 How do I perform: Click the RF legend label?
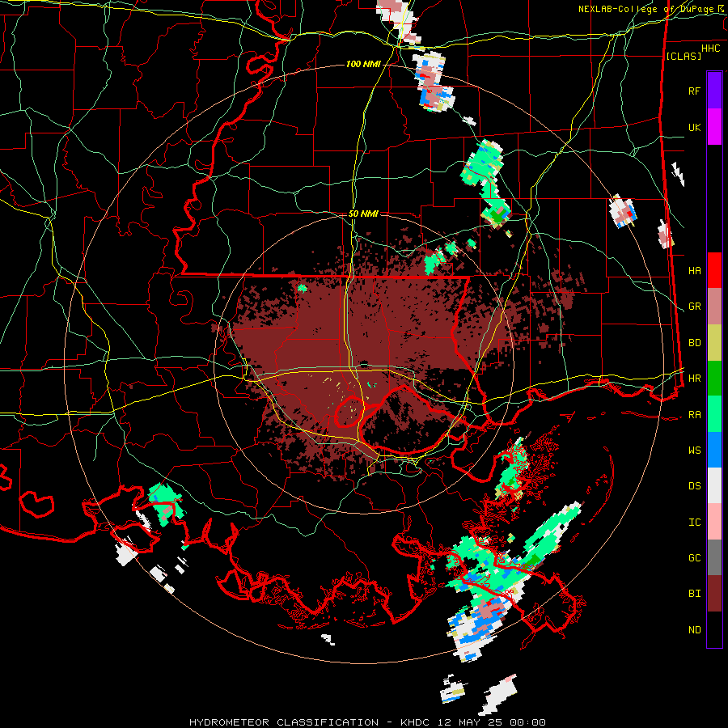[694, 91]
